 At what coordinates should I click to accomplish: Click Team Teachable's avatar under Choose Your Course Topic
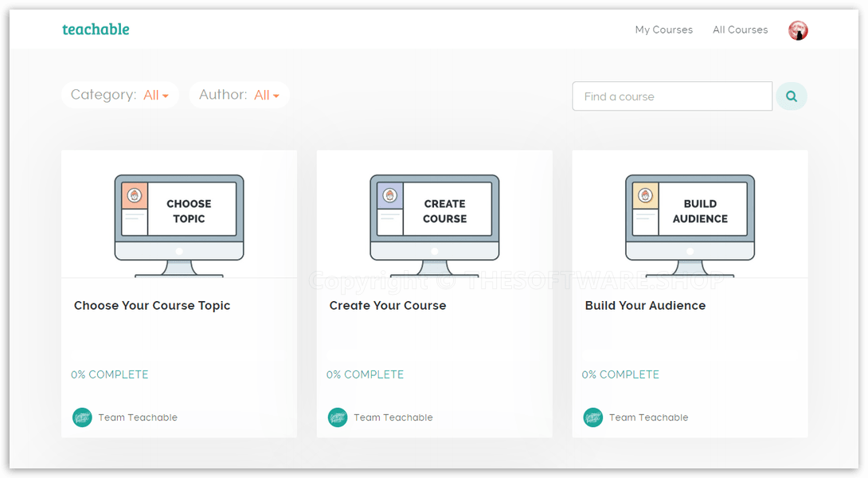click(82, 417)
